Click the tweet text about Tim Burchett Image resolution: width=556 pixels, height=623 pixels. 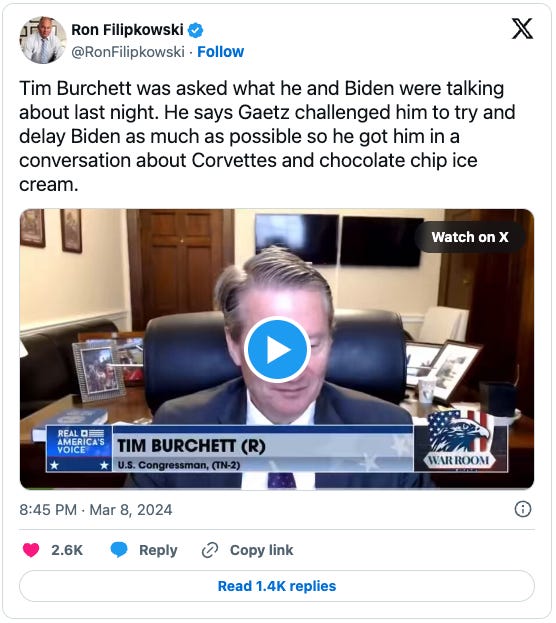[x=267, y=136]
